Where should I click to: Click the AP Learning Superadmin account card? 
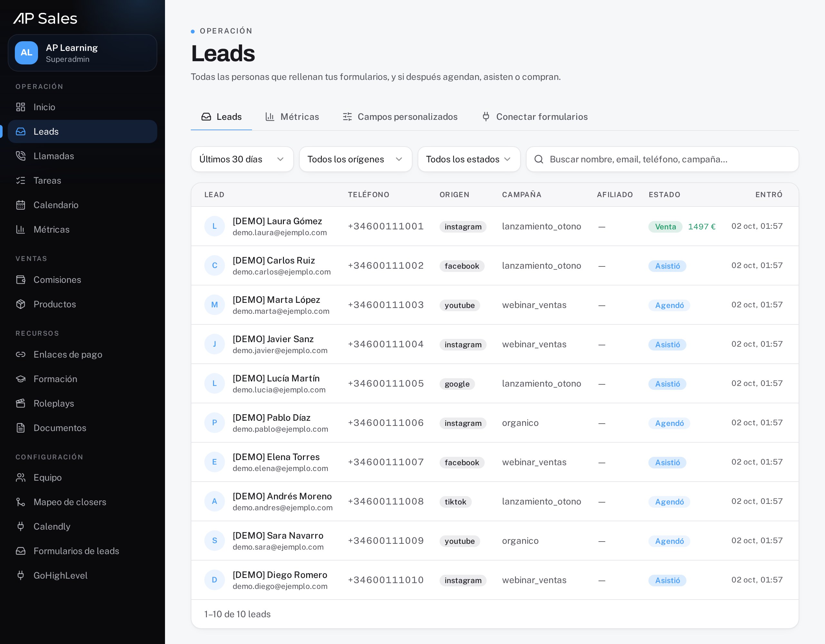tap(82, 53)
